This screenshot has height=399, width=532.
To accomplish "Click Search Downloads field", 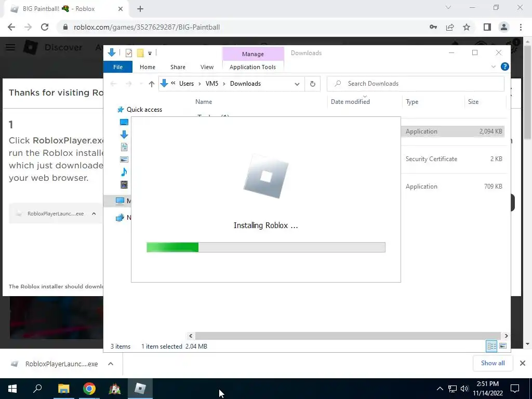I will (x=415, y=84).
